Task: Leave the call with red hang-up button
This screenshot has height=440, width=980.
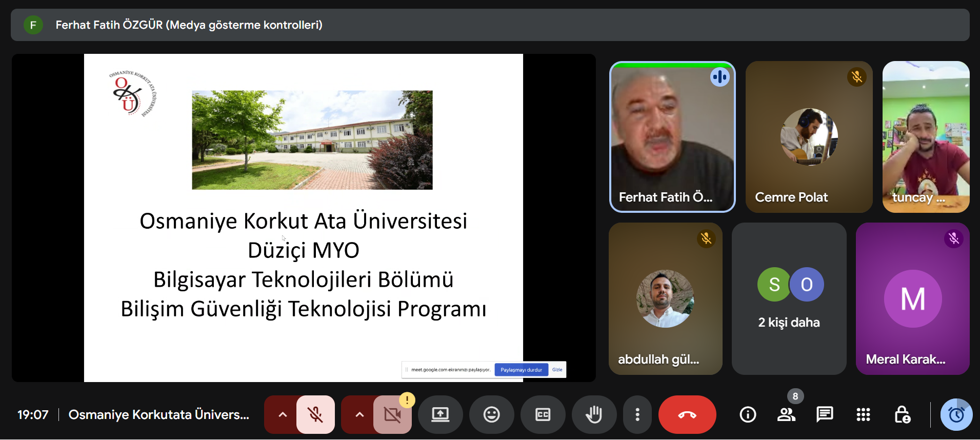Action: tap(687, 414)
